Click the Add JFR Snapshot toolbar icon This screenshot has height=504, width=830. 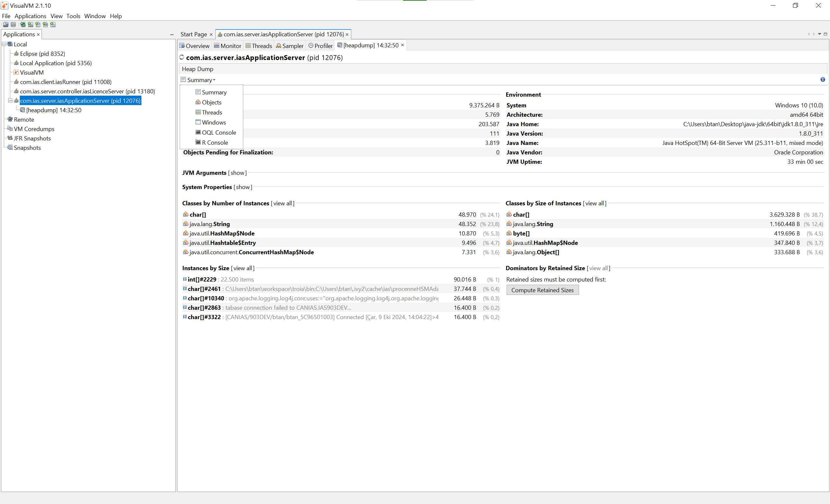45,25
